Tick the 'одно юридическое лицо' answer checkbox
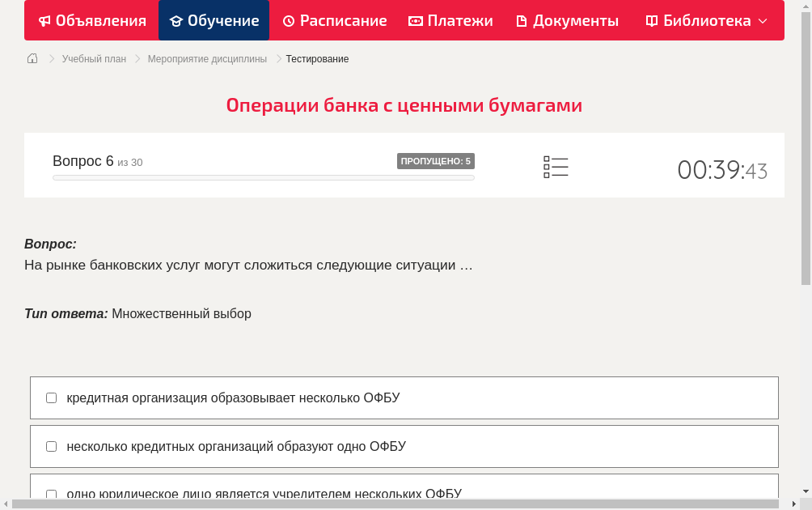 click(51, 495)
